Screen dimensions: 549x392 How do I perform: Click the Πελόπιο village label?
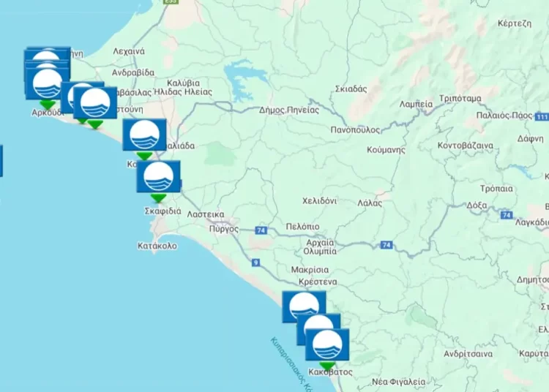pos(302,227)
